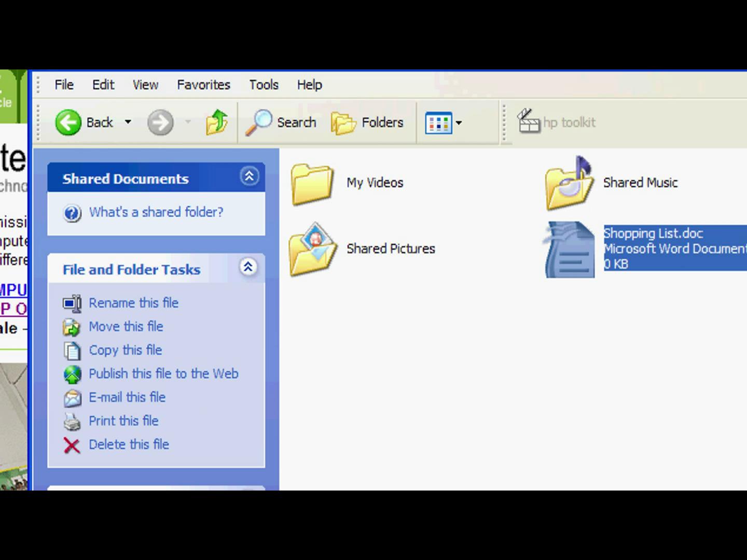
Task: Click the green Back arrow button
Action: 68,123
